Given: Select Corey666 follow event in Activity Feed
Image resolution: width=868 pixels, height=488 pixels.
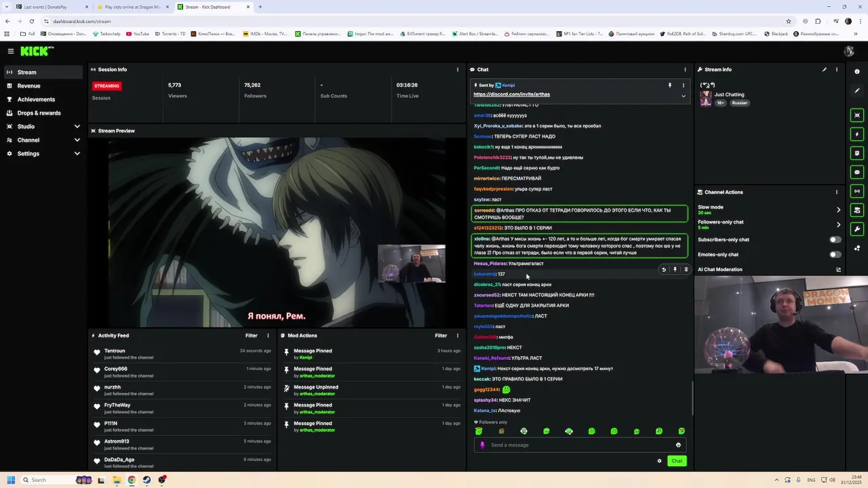Looking at the screenshot, I should (183, 372).
